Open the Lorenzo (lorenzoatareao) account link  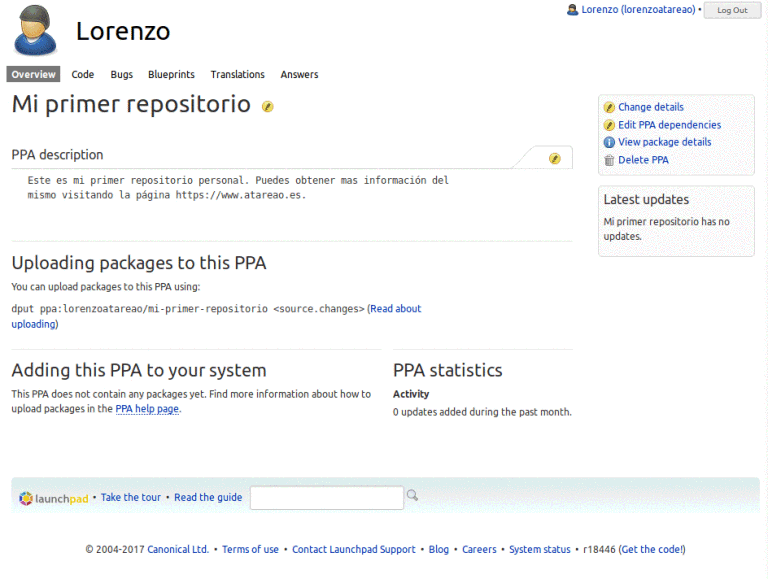(x=638, y=10)
